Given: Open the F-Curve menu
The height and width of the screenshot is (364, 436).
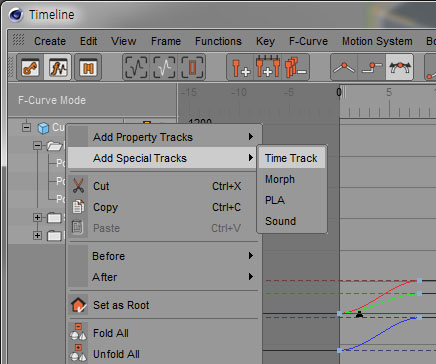Looking at the screenshot, I should (x=308, y=41).
